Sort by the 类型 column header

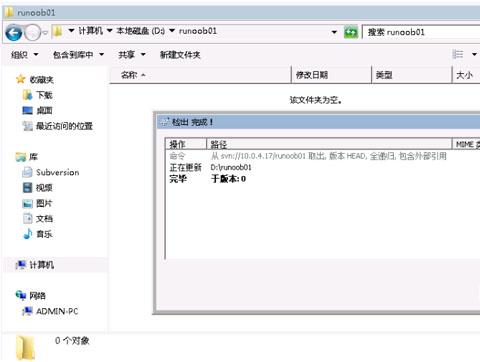click(412, 75)
